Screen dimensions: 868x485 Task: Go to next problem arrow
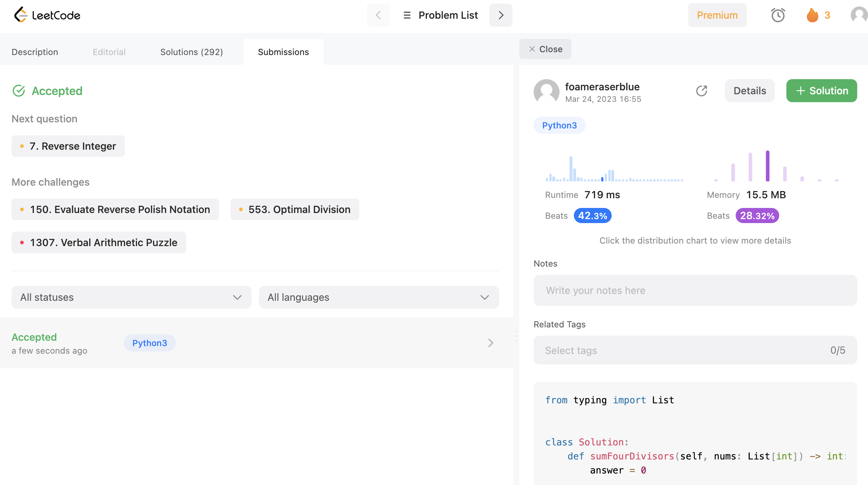[x=501, y=15]
